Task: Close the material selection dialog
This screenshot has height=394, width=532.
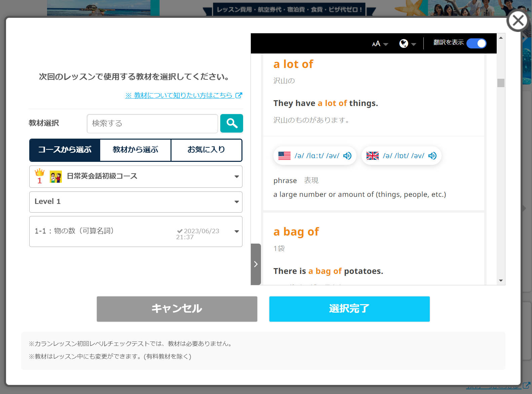Action: [518, 21]
